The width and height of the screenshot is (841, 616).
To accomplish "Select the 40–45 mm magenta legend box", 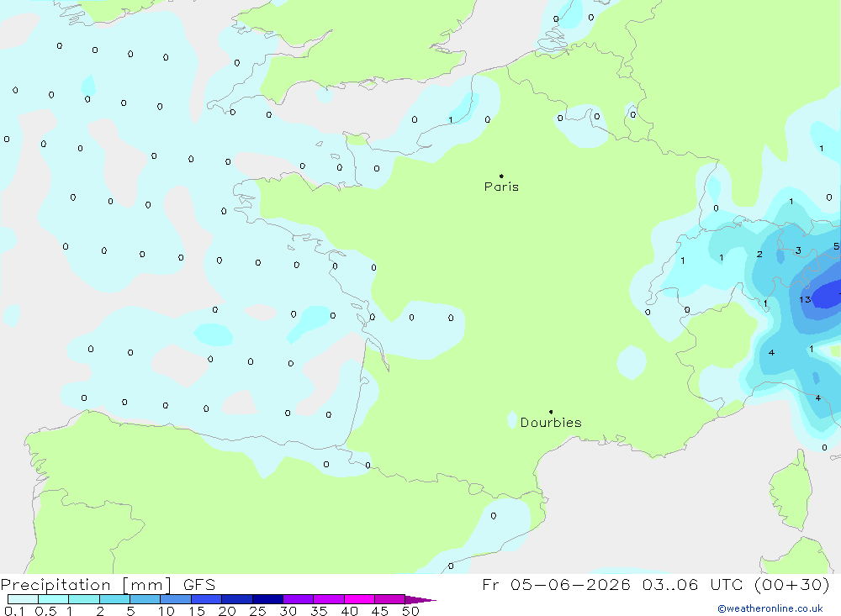I will click(359, 599).
